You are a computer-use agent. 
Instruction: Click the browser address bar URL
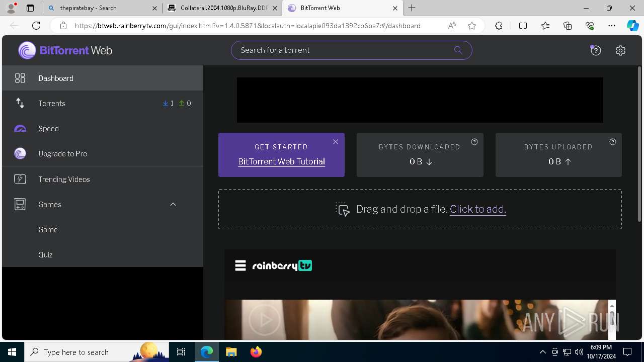248,26
